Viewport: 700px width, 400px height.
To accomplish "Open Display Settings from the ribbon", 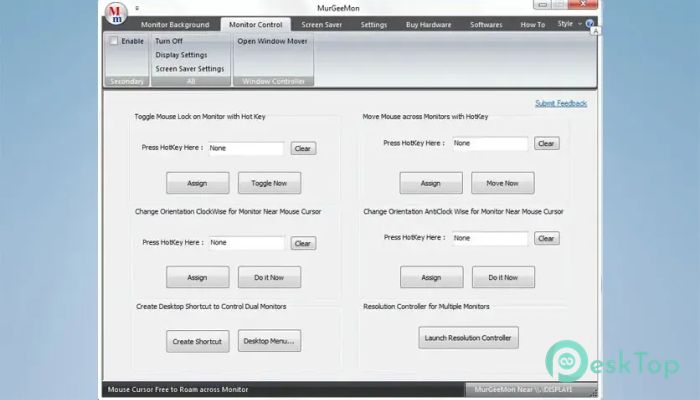I will pyautogui.click(x=181, y=55).
